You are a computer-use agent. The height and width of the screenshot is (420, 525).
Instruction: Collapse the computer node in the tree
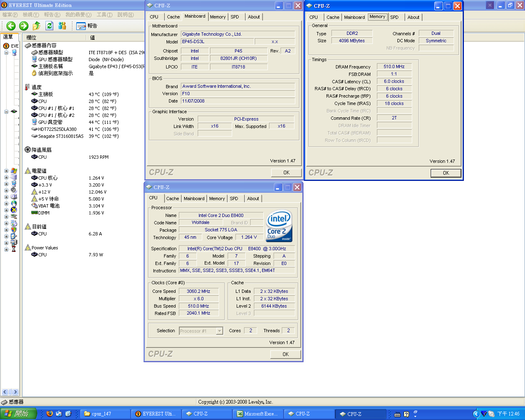[6, 52]
